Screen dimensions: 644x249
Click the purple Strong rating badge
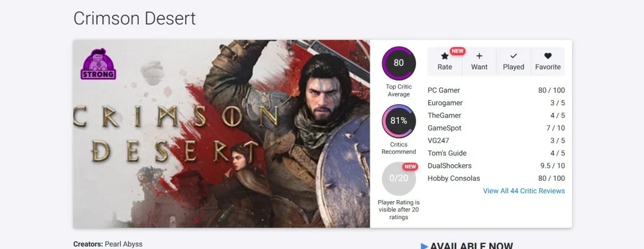coord(98,64)
